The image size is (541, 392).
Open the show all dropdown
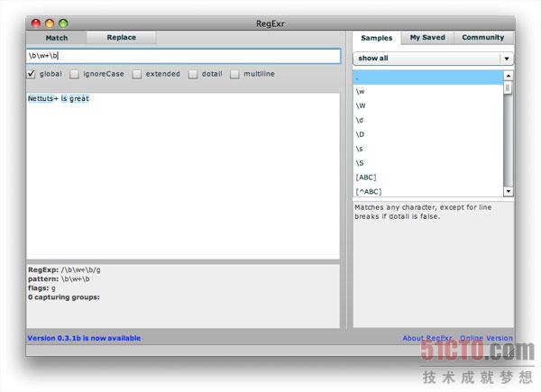[x=433, y=59]
